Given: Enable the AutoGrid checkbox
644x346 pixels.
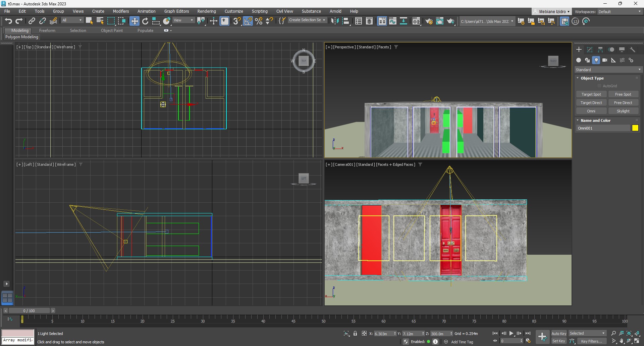Looking at the screenshot, I should point(599,86).
